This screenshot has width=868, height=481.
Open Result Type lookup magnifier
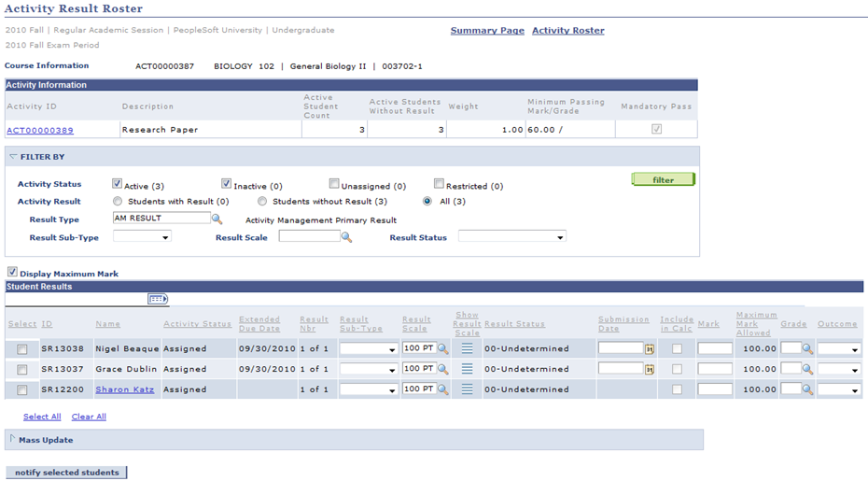(x=217, y=219)
